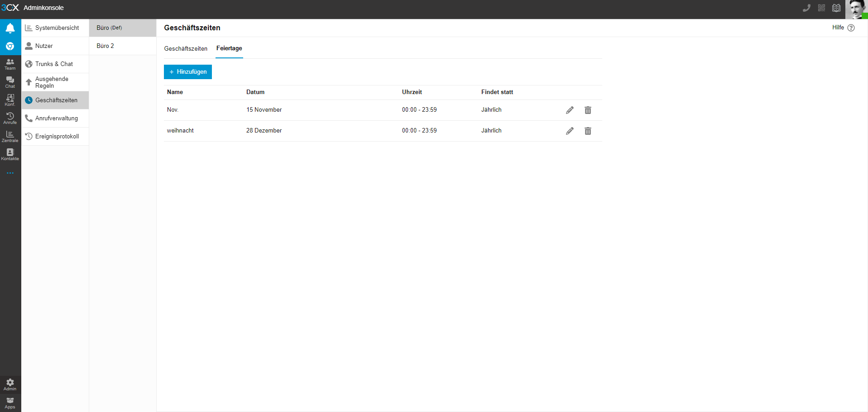Click the Admin gear icon

pyautogui.click(x=10, y=384)
